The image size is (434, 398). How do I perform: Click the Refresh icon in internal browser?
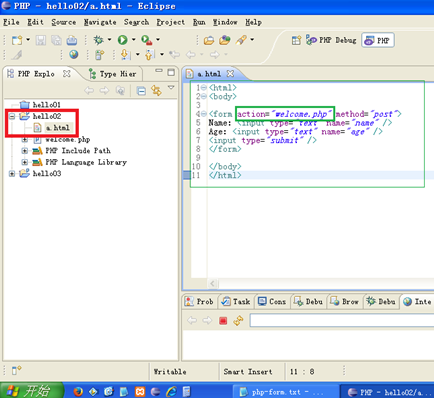point(238,321)
